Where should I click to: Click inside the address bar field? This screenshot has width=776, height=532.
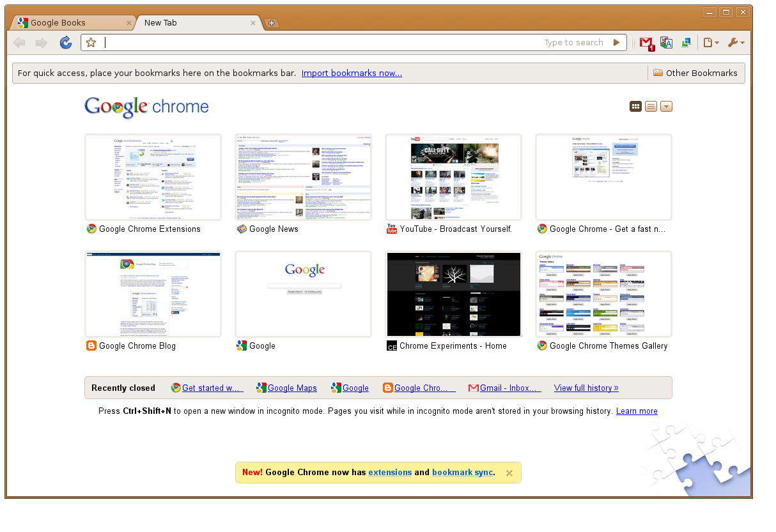click(x=353, y=43)
